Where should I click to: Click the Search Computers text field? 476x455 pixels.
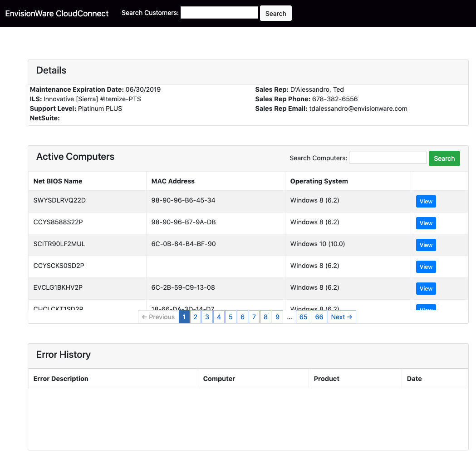point(388,158)
